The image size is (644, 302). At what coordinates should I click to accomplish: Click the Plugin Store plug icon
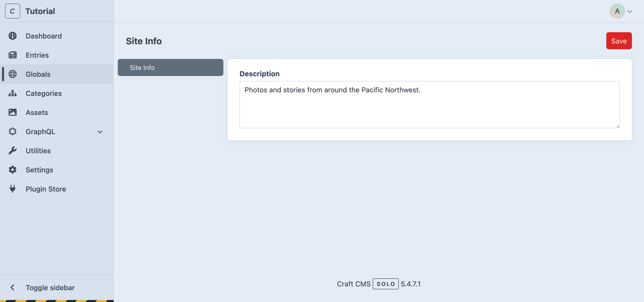pos(13,189)
